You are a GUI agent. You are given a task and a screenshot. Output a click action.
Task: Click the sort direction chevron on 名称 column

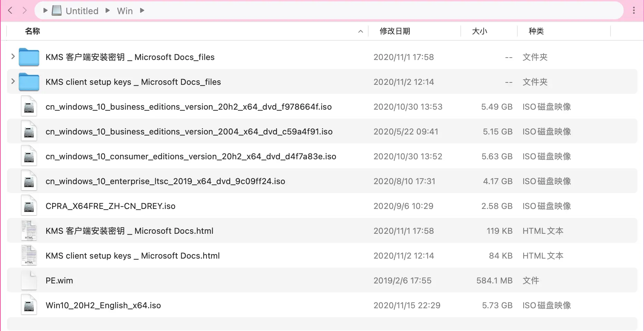click(361, 31)
